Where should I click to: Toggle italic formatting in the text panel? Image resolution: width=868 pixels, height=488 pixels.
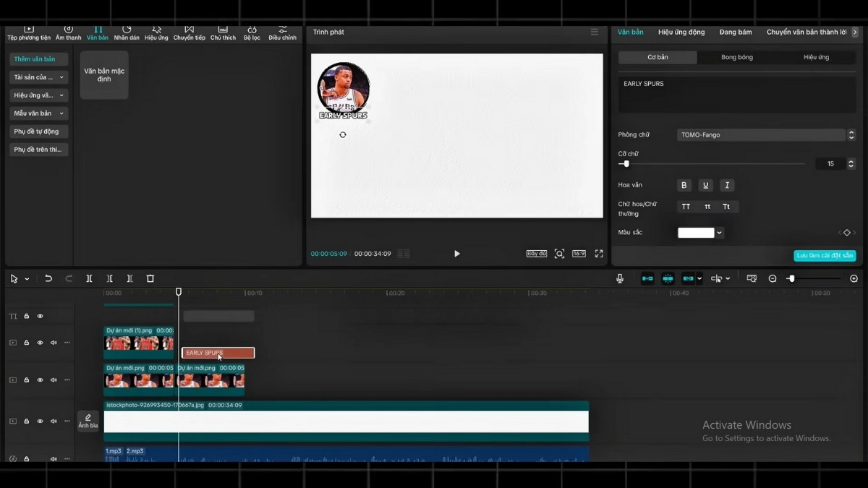[x=727, y=185]
